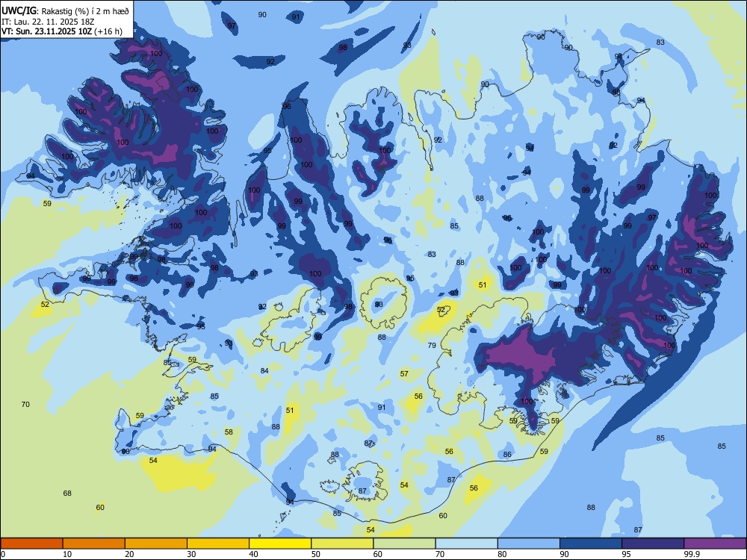Select the '40' label on the color scale

[x=253, y=554]
